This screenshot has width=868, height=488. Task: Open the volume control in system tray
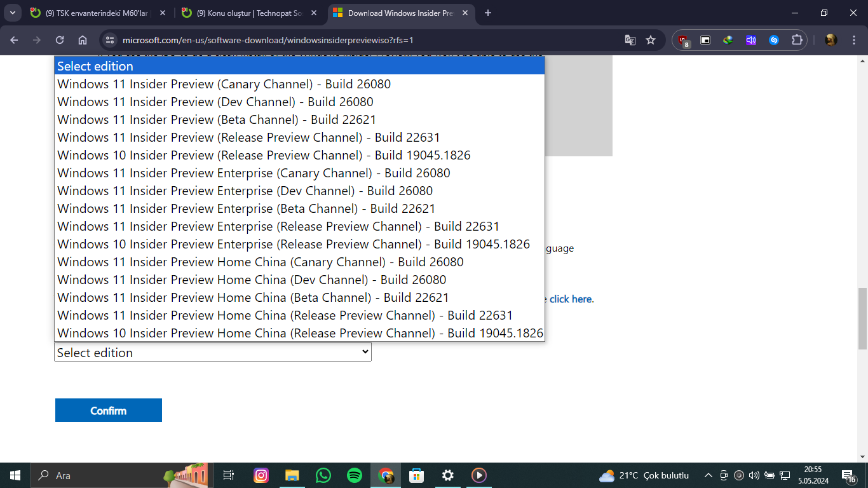click(754, 475)
